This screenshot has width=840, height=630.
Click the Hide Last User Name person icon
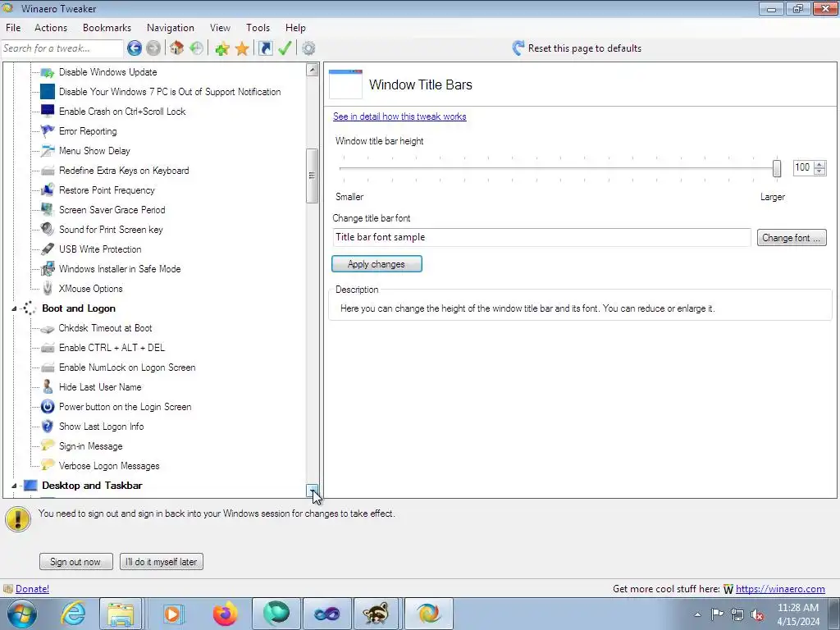tap(48, 387)
